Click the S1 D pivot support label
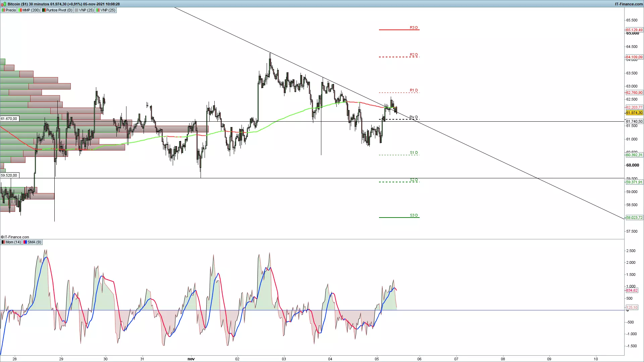 [414, 153]
